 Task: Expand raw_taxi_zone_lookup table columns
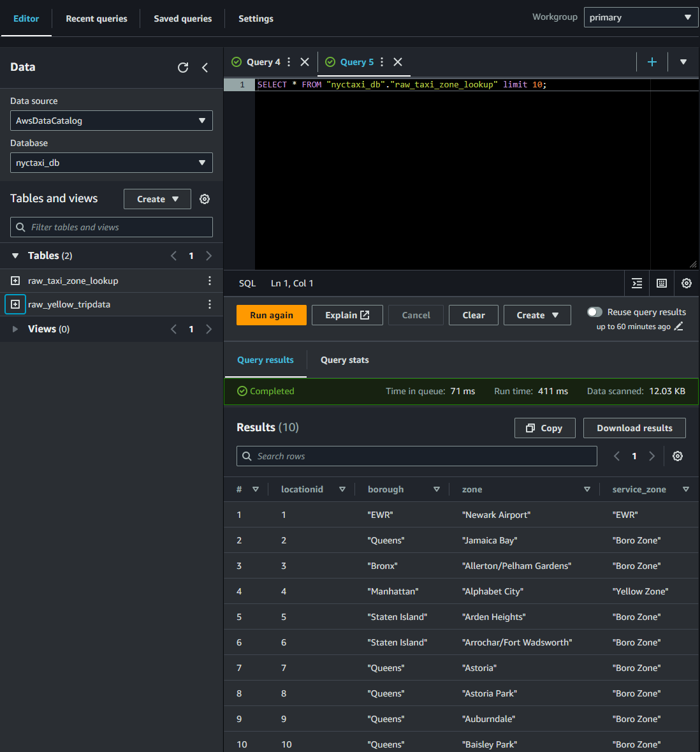pos(15,281)
